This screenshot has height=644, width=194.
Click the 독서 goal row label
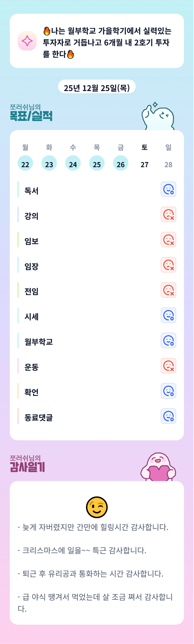[31, 191]
